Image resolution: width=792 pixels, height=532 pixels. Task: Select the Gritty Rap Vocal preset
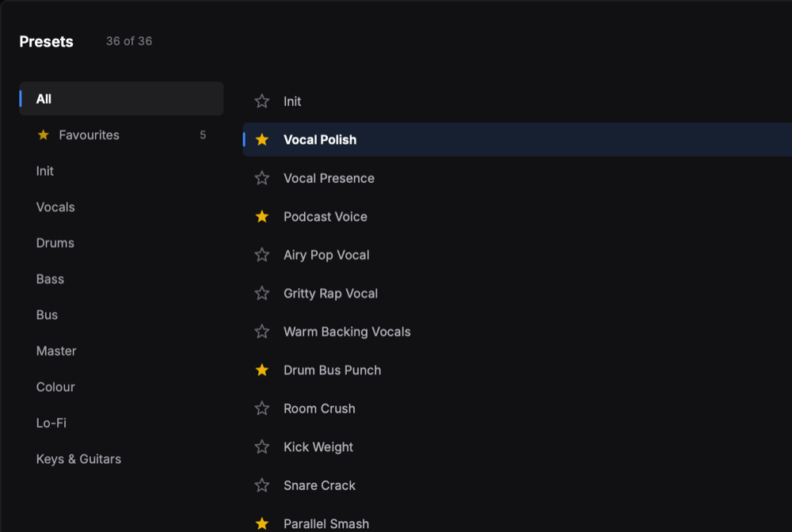(517, 293)
